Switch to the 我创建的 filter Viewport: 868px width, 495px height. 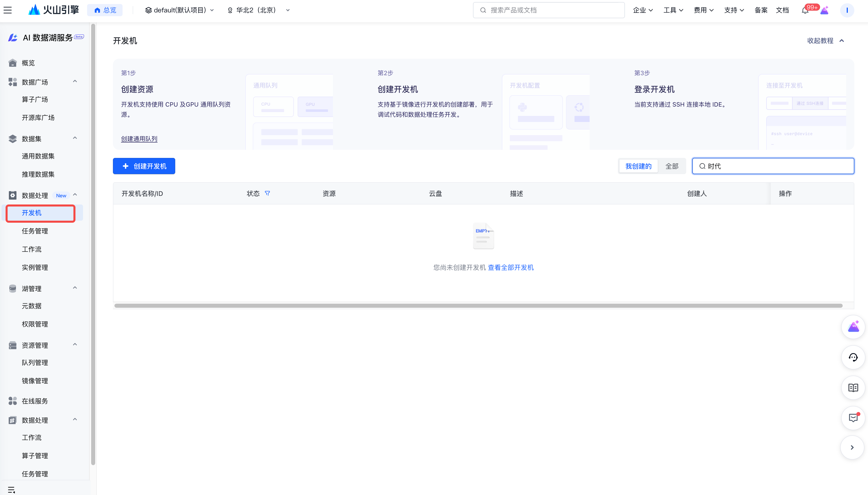click(x=638, y=166)
